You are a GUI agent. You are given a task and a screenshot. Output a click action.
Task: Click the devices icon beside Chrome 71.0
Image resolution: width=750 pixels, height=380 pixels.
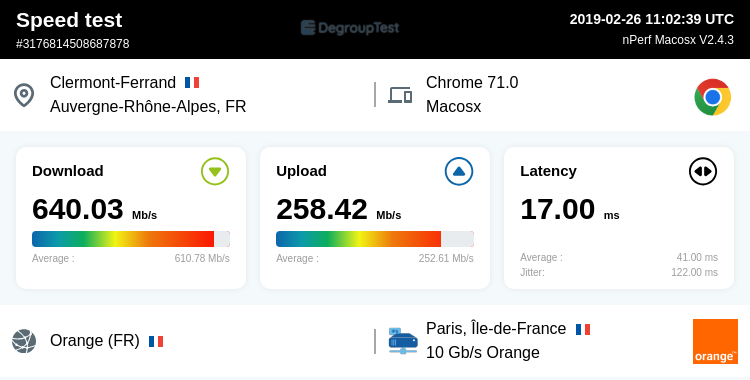tap(400, 95)
